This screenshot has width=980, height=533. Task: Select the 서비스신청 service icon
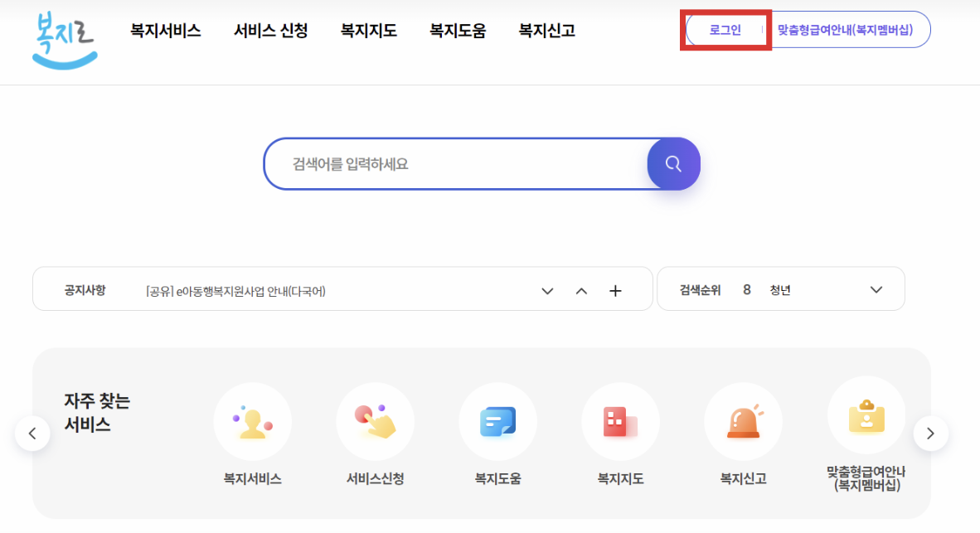375,421
